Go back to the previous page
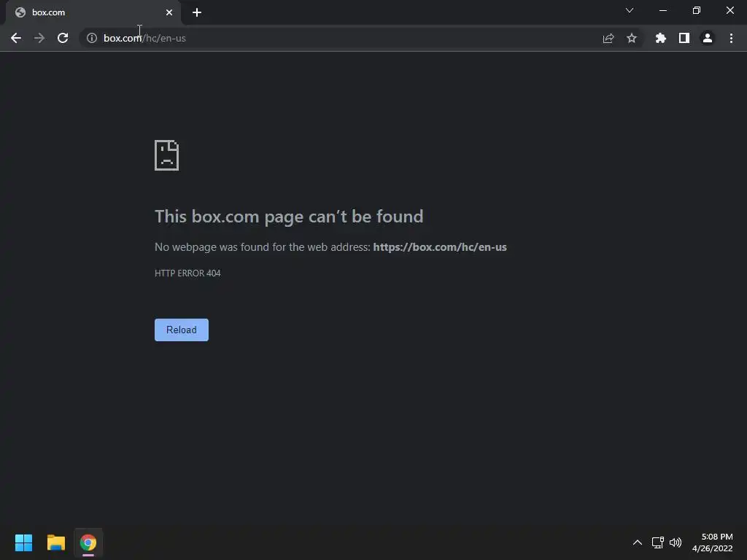 pos(16,38)
